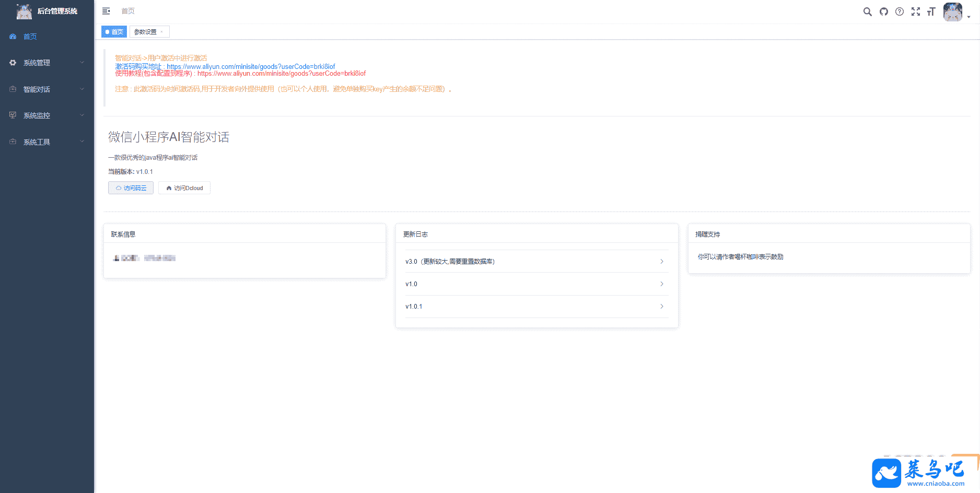The height and width of the screenshot is (493, 980).
Task: Click the 捐赠支持 card header
Action: [x=829, y=234]
